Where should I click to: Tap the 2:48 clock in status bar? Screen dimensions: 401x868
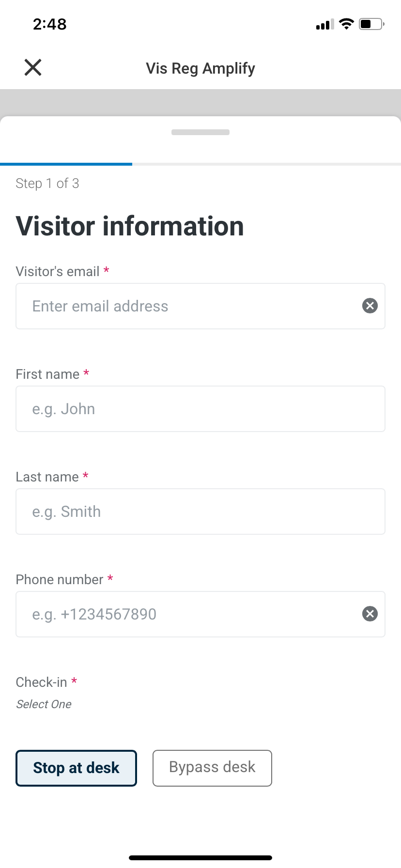coord(50,24)
